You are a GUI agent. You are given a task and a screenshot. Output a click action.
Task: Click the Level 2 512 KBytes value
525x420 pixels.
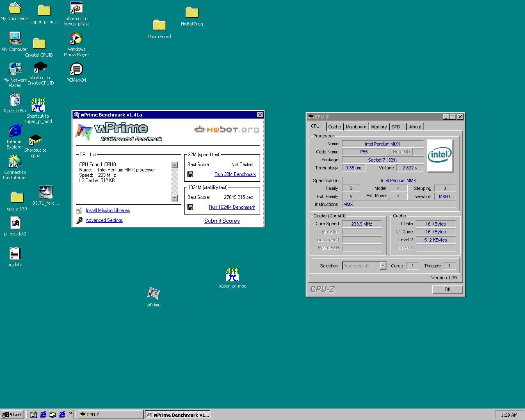pos(436,240)
